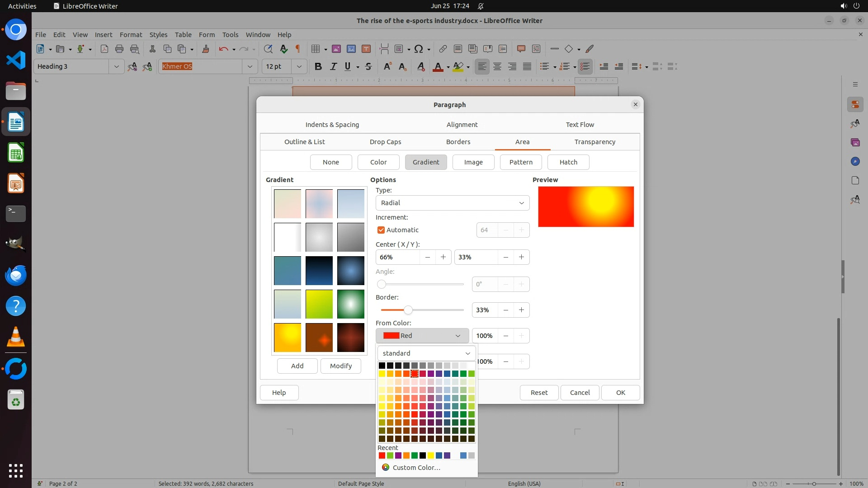Expand the standard palette dropdown
The width and height of the screenshot is (868, 488).
[426, 353]
